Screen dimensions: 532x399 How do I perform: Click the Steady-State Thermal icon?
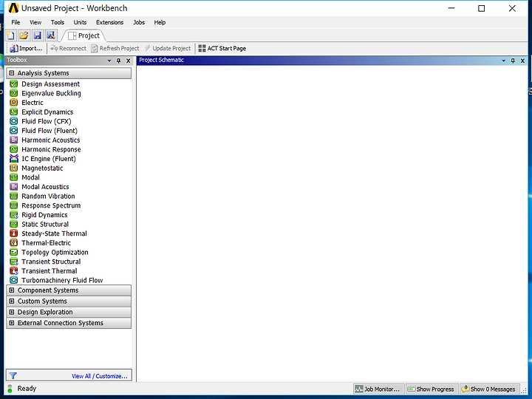[x=13, y=233]
